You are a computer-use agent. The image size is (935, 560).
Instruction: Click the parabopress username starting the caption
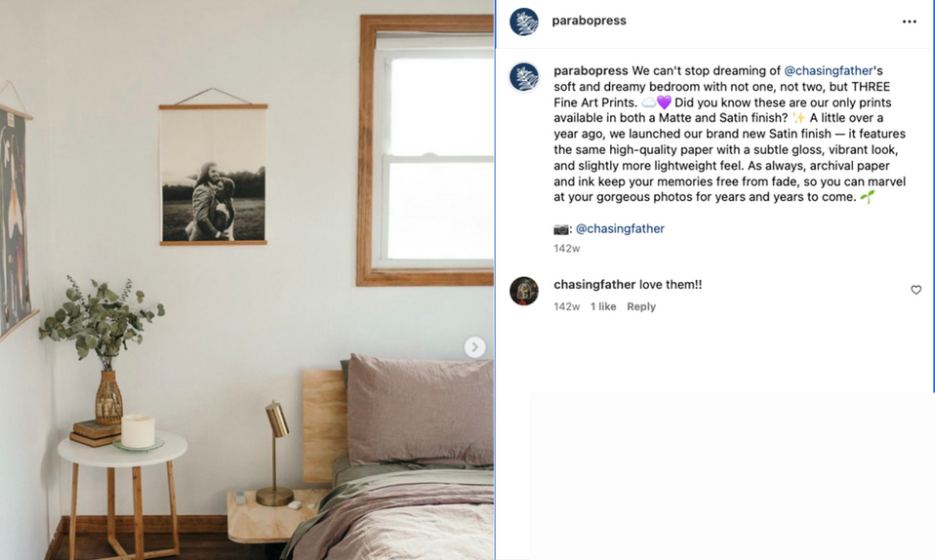[590, 70]
